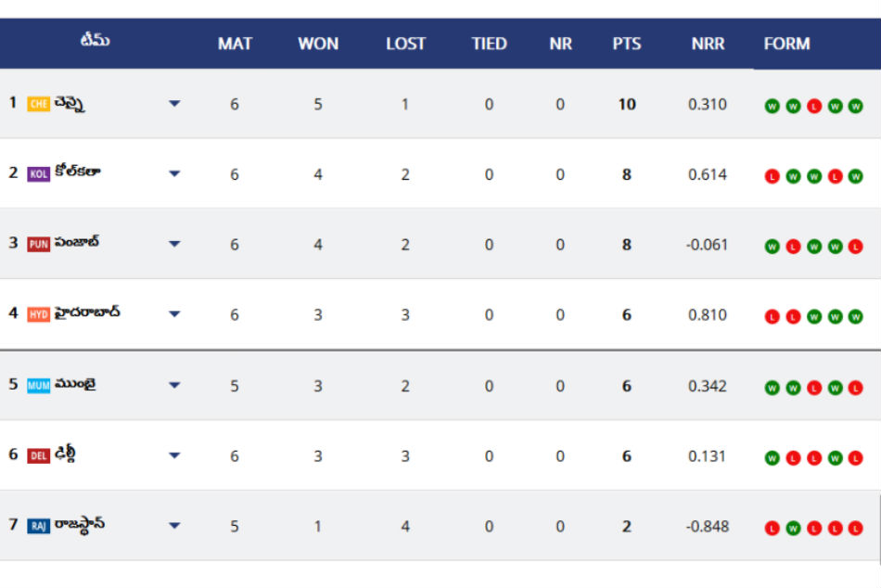The image size is (881, 588).
Task: Click the DEL team badge icon
Action: coord(38,455)
